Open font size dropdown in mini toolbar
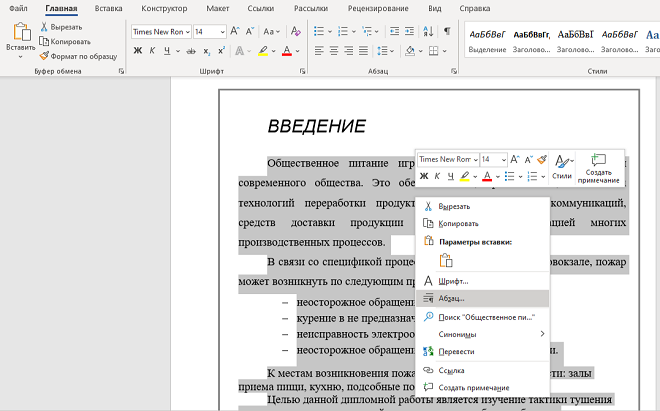 pyautogui.click(x=502, y=159)
